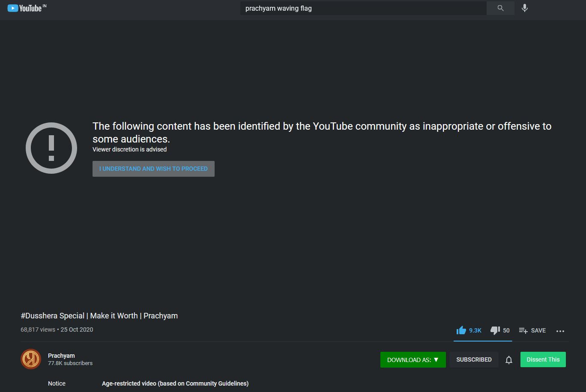The width and height of the screenshot is (586, 392).
Task: Open the DOWNLOAD AS dropdown
Action: click(413, 359)
